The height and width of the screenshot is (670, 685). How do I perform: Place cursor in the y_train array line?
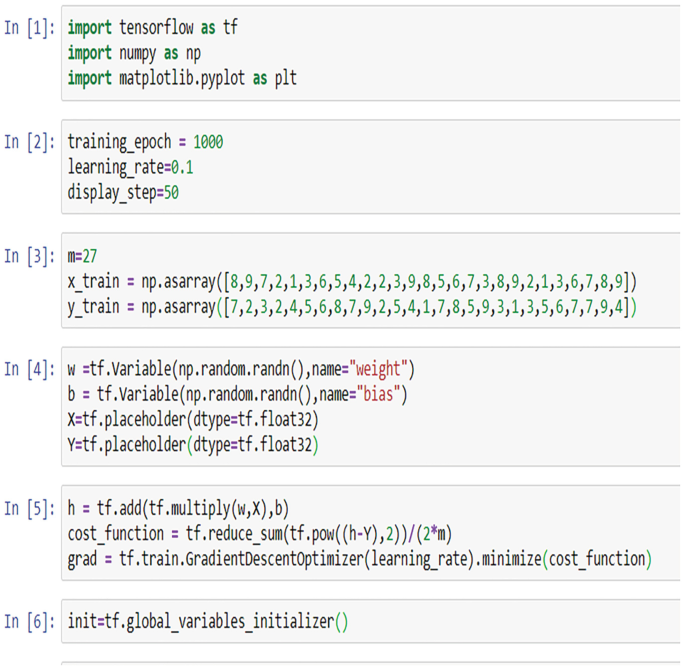352,305
